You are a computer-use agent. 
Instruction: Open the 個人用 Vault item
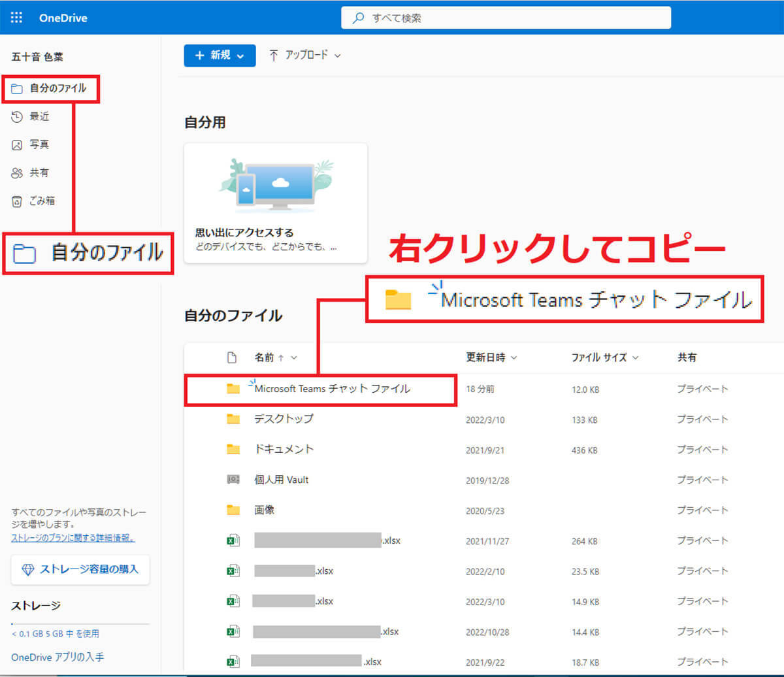281,480
